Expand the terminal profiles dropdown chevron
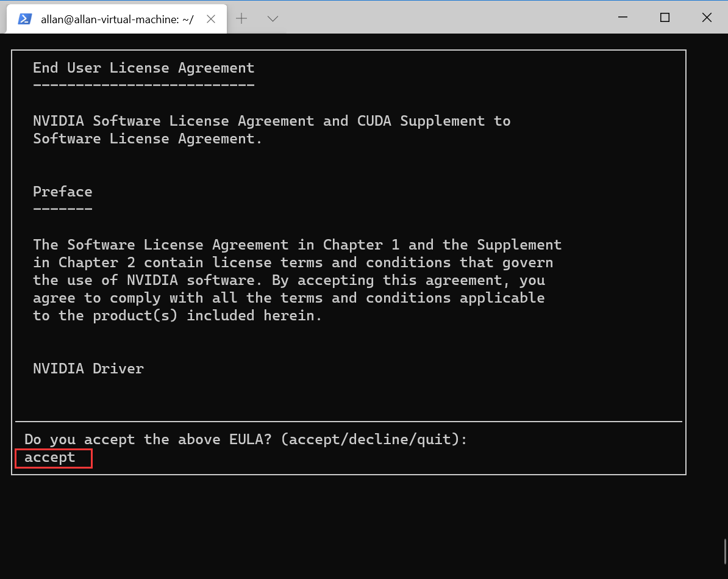The height and width of the screenshot is (579, 728). click(273, 19)
